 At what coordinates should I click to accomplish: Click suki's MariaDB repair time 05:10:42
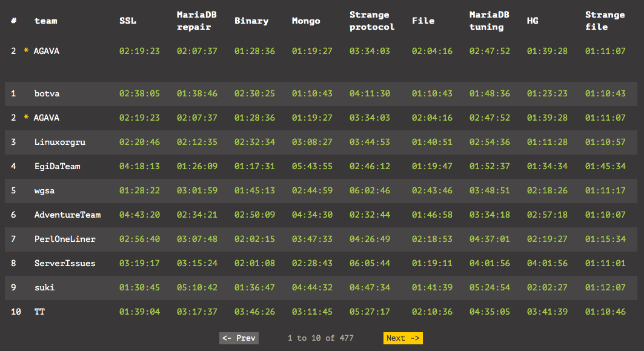click(x=197, y=287)
